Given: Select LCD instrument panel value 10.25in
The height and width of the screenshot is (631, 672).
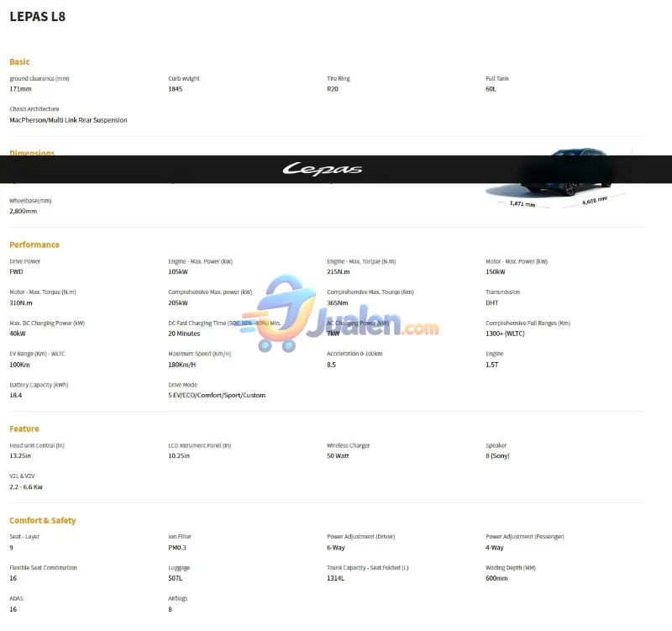Looking at the screenshot, I should (x=179, y=455).
